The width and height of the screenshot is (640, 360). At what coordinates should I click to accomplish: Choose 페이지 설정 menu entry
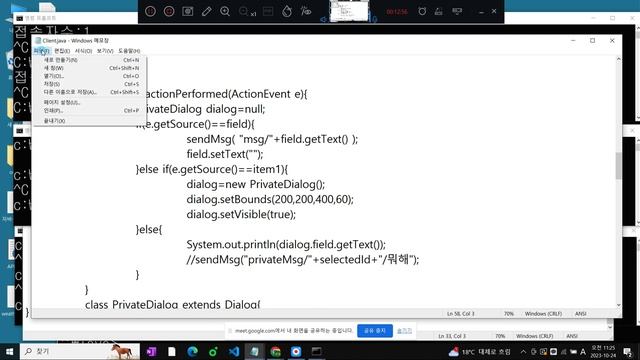91,102
